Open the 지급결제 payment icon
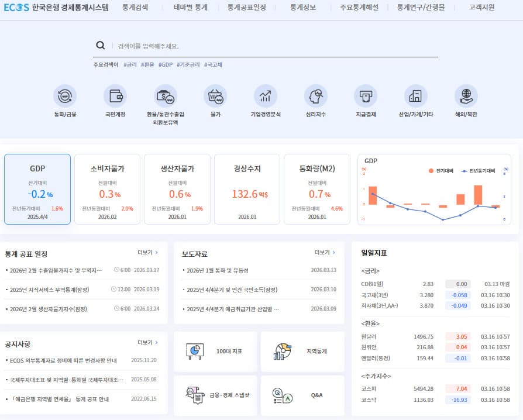Screen dimensions: 523x420 [x=366, y=95]
